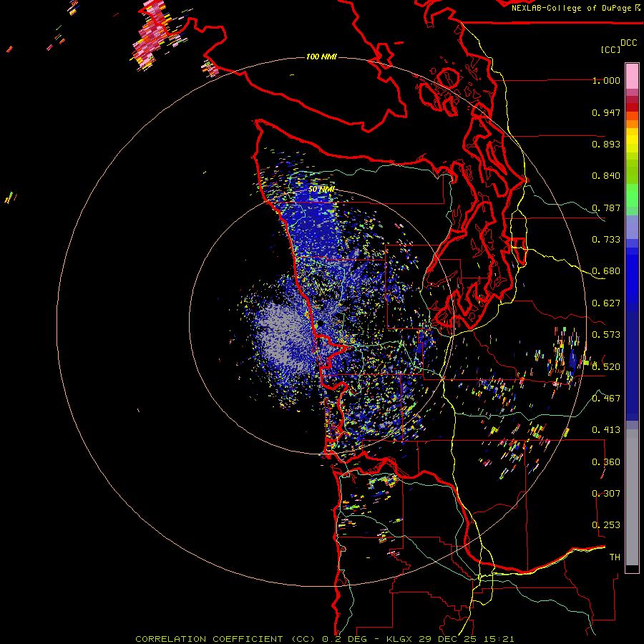Click the DCC product label
644x644 pixels.
pos(628,43)
